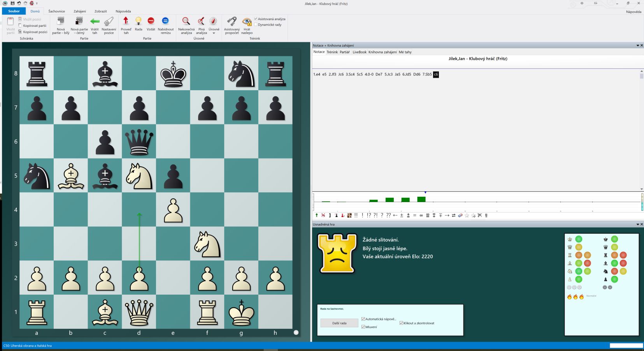
Task: Open the Úrovně levels dropdown
Action: tap(214, 26)
